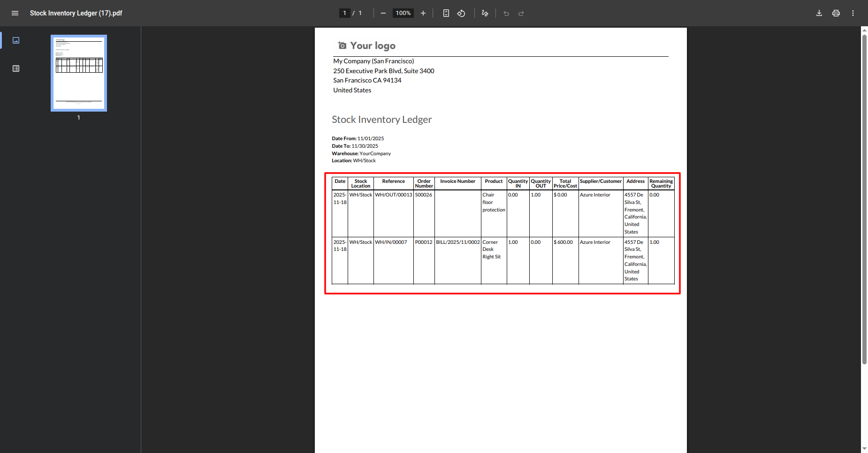Screen dimensions: 868x453
Task: Select the page 1 thumbnail
Action: pyautogui.click(x=79, y=73)
